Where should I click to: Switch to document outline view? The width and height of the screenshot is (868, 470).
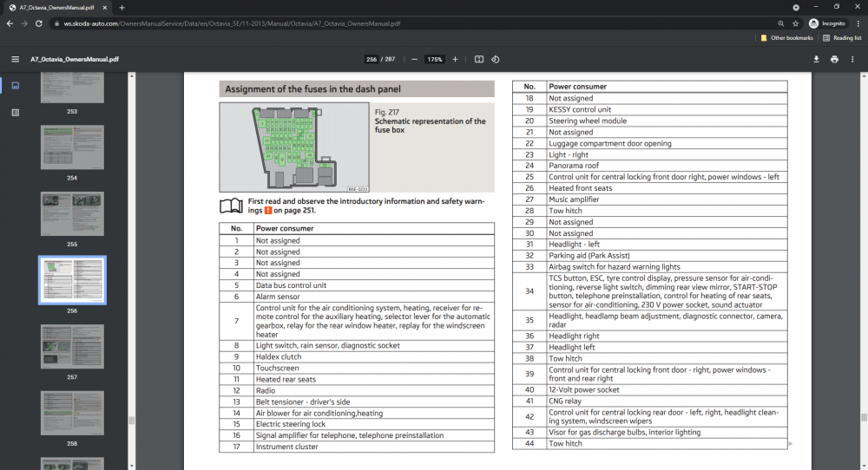(x=16, y=112)
